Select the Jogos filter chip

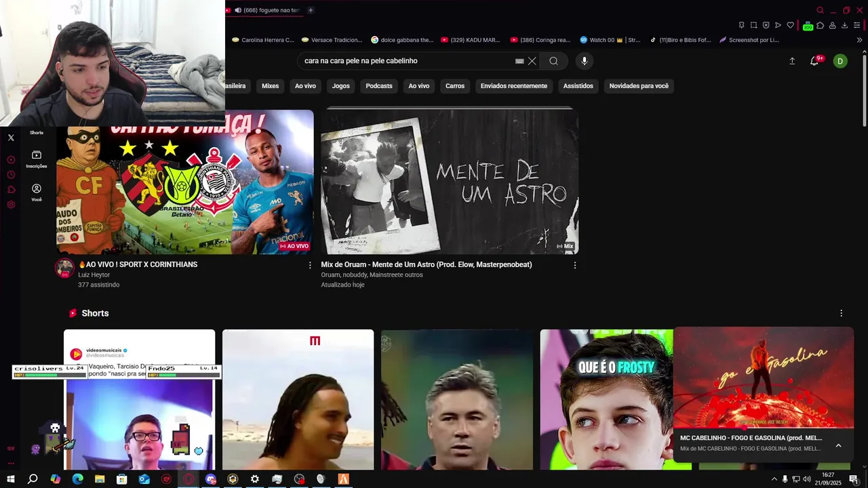(340, 86)
